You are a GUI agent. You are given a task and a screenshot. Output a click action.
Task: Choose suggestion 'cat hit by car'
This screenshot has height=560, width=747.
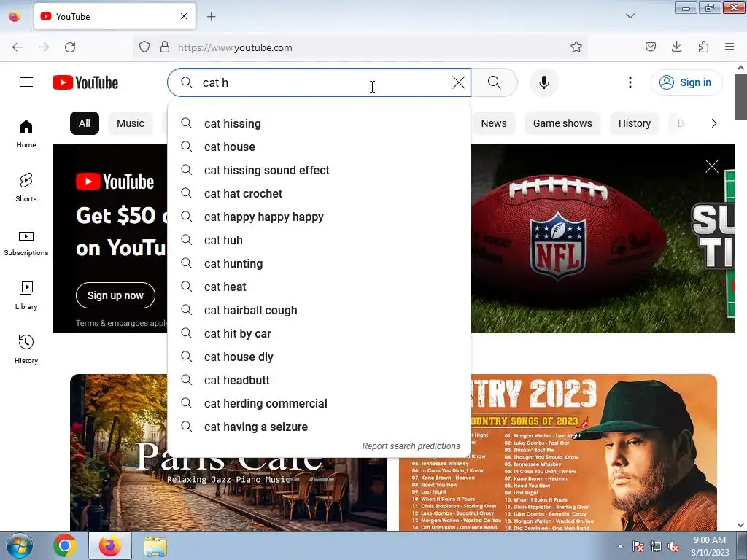click(320, 333)
